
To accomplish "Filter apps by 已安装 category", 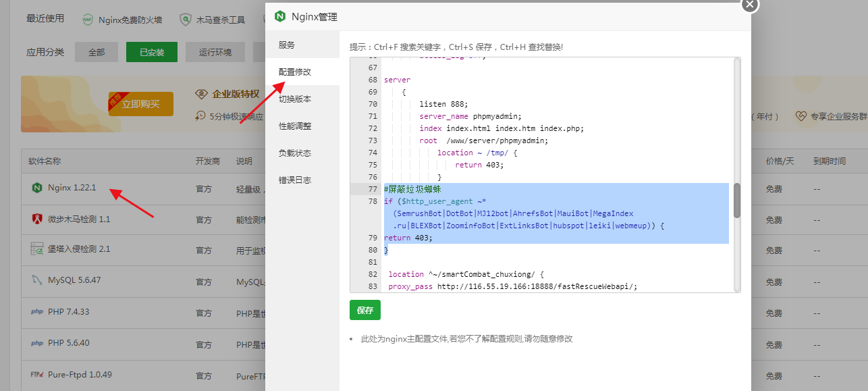I will tap(152, 52).
